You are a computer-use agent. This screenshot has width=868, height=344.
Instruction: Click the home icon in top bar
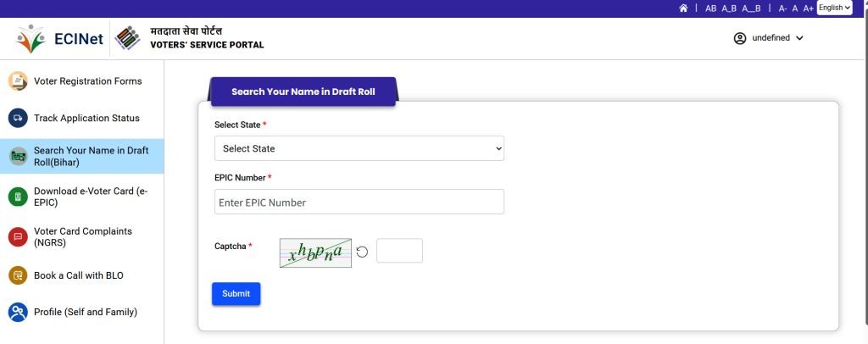tap(683, 8)
